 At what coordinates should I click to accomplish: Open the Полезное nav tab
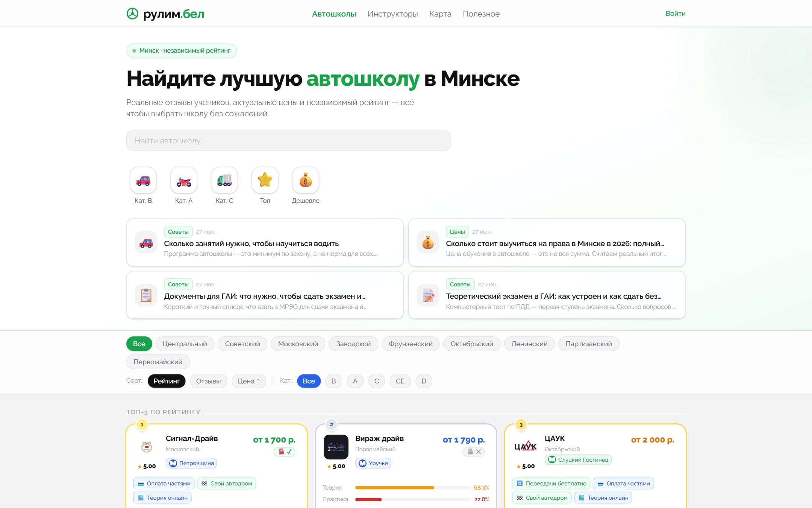pos(481,14)
